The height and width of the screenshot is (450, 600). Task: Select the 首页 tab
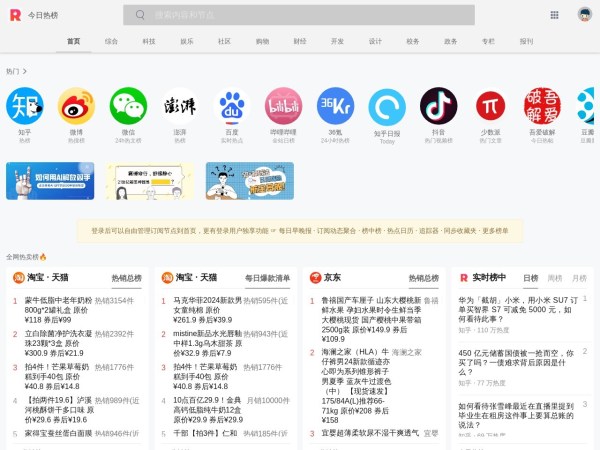[x=73, y=41]
